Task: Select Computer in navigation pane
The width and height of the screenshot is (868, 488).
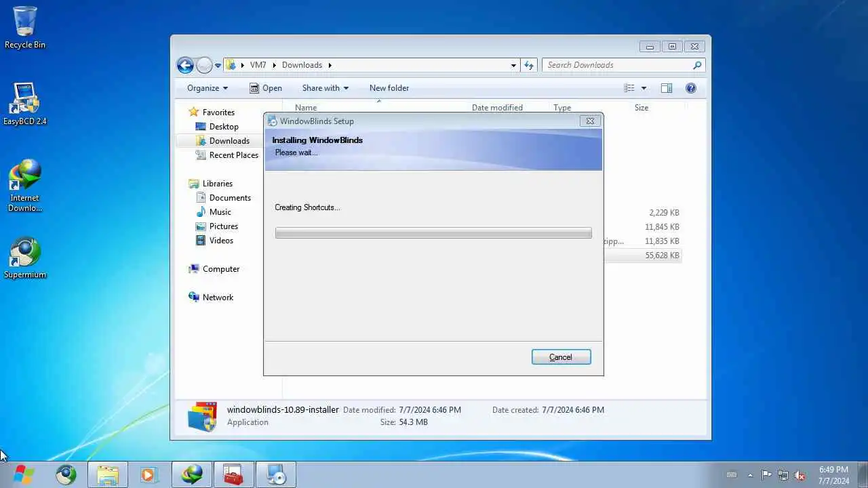Action: pyautogui.click(x=221, y=269)
